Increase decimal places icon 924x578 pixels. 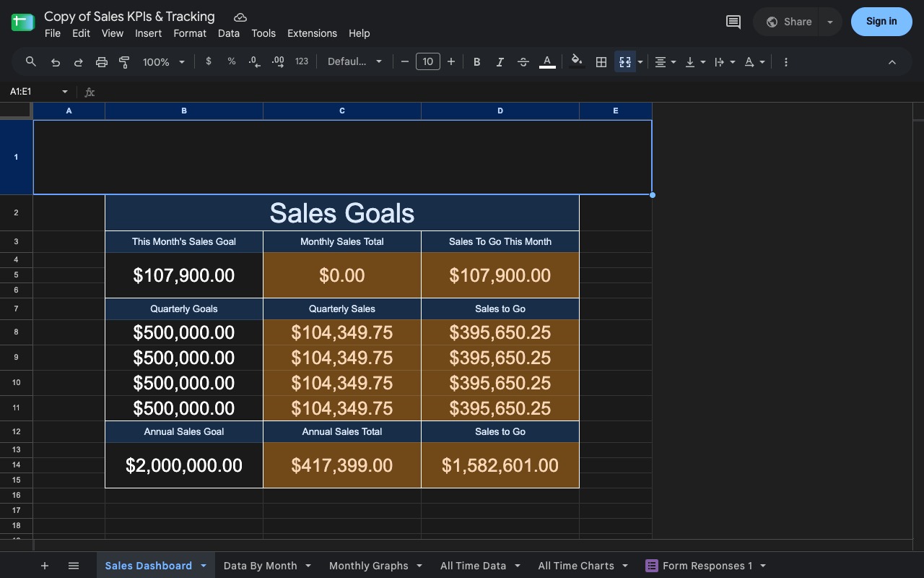tap(278, 61)
